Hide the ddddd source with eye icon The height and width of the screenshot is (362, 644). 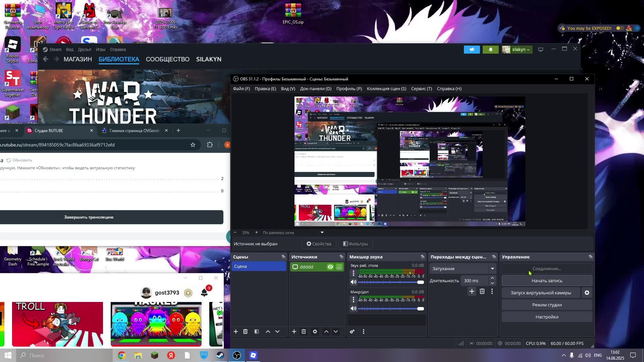330,267
